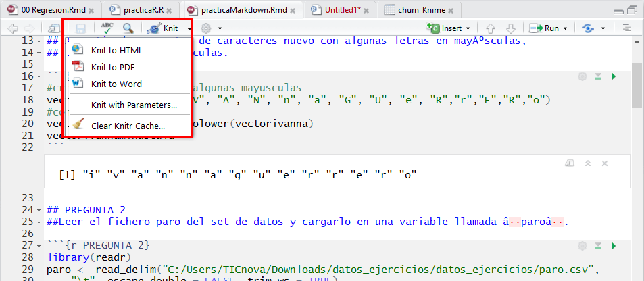This screenshot has height=281, width=644.
Task: Open Find/Replace magnifier icon
Action: pyautogui.click(x=128, y=28)
